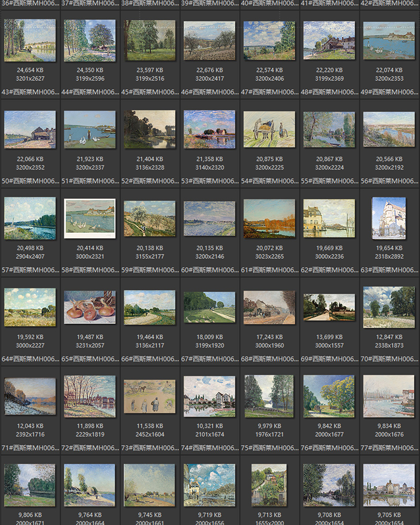Open the 17,243 KB street scene 61#
The image size is (420, 525).
tap(269, 307)
